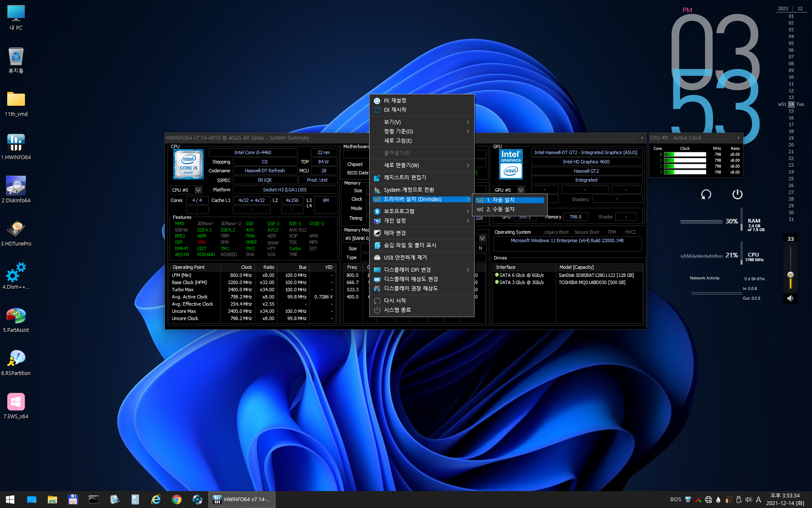The image size is (812, 508).
Task: Choose 새로 고침(E) in the context menu
Action: pos(422,141)
